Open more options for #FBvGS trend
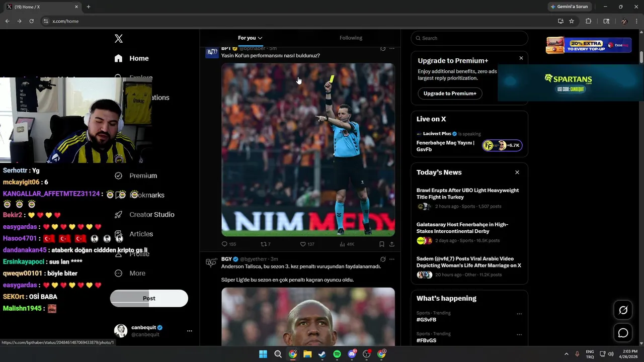The height and width of the screenshot is (362, 644). [x=519, y=334]
